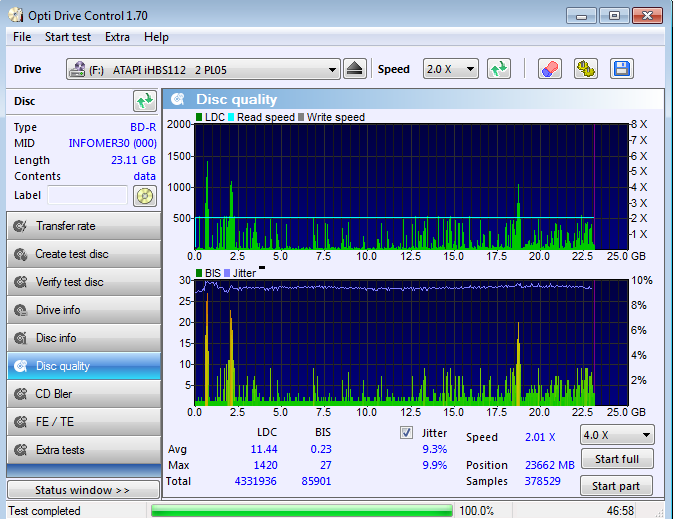Click the gray Write speed legend swatch

point(301,117)
